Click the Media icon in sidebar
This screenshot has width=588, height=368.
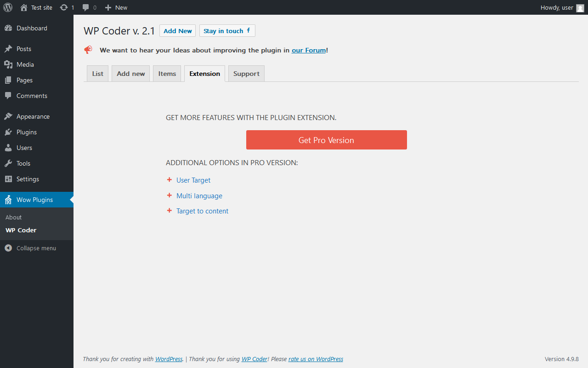point(8,64)
